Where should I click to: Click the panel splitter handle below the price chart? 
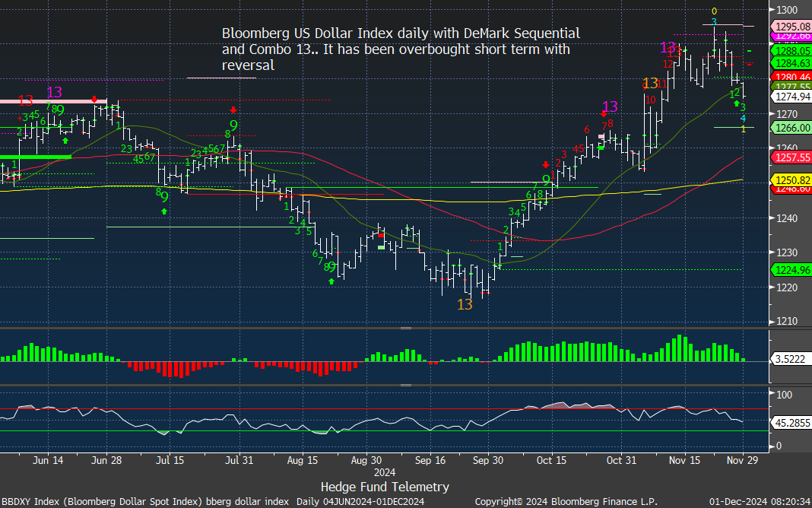pyautogui.click(x=406, y=328)
